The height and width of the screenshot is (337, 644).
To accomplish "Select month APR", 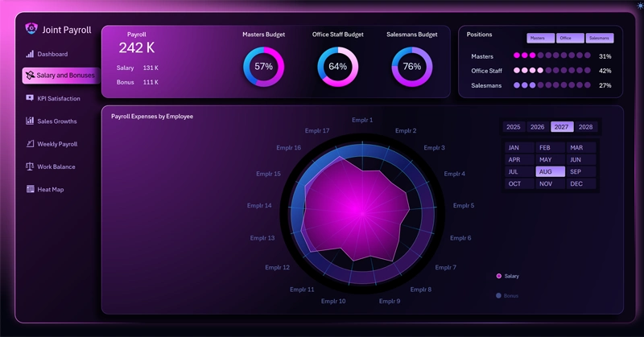I will click(x=519, y=159).
